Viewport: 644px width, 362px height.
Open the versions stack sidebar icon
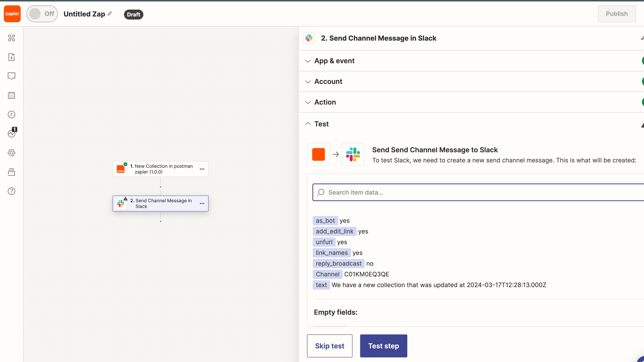(x=11, y=172)
